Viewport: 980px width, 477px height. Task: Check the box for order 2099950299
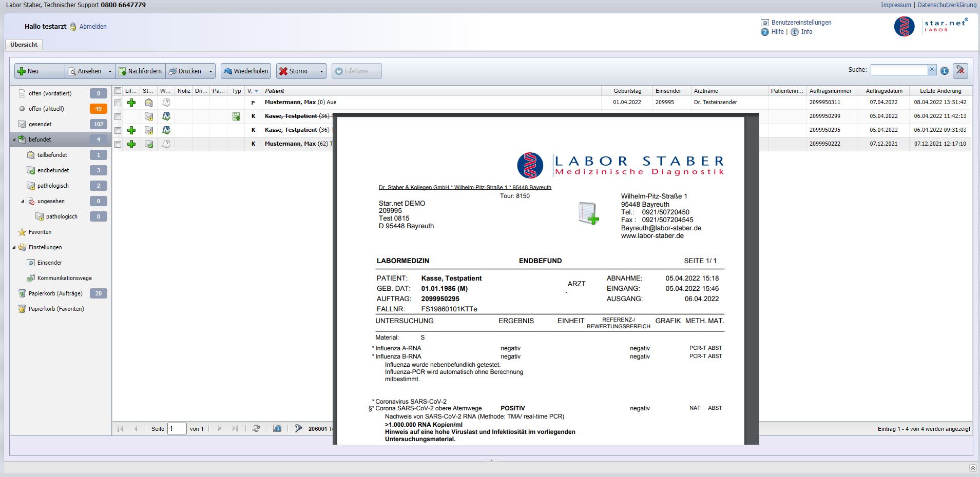click(118, 116)
